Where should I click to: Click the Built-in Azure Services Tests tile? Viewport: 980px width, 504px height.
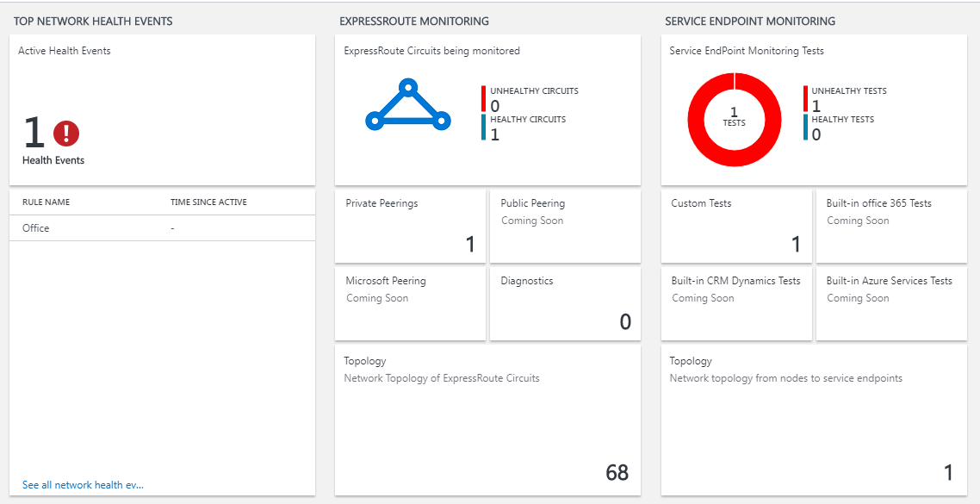890,303
